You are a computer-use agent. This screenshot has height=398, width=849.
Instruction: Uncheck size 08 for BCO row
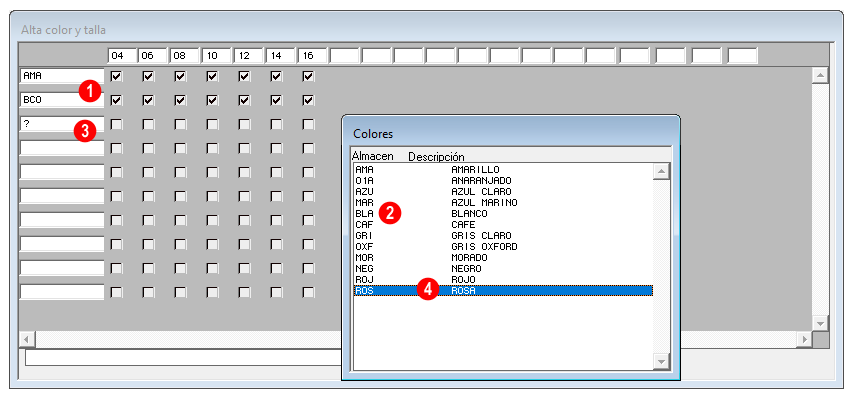[180, 100]
